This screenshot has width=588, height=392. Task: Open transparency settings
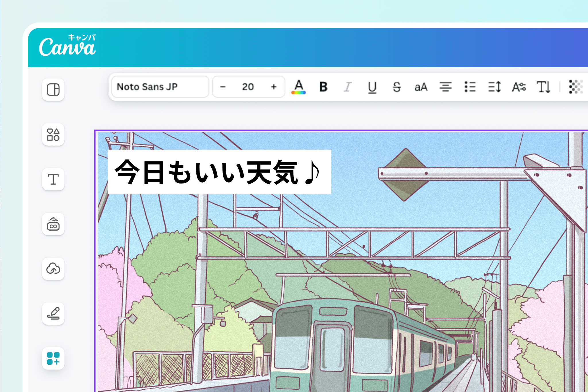click(577, 87)
